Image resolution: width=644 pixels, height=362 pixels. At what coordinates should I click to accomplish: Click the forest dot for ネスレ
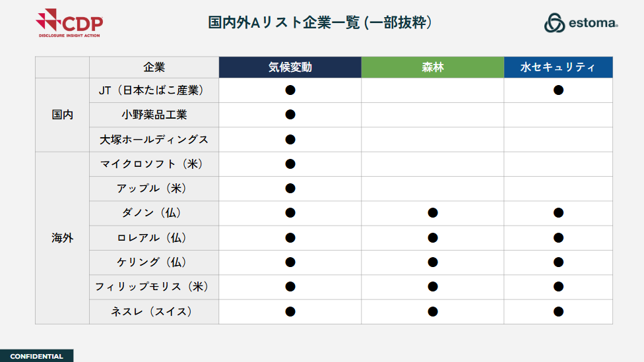click(432, 311)
